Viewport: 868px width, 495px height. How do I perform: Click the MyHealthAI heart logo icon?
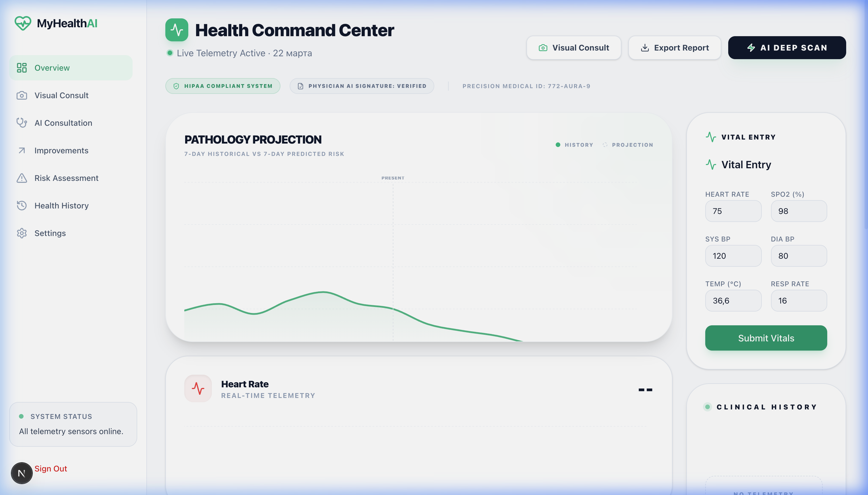coord(23,23)
